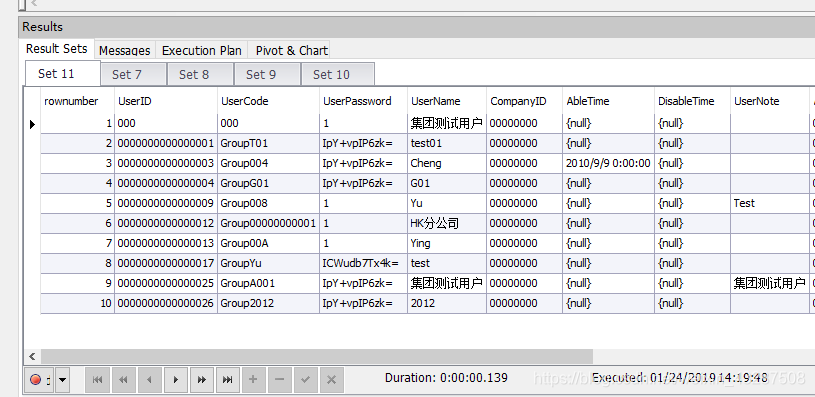The width and height of the screenshot is (815, 397).
Task: Select the cell GroupT01
Action: (x=268, y=143)
